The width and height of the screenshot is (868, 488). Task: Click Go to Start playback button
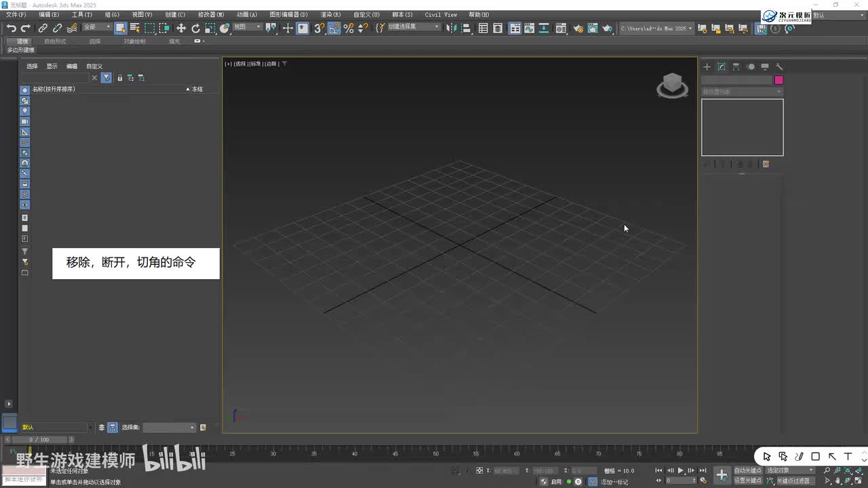click(x=658, y=470)
